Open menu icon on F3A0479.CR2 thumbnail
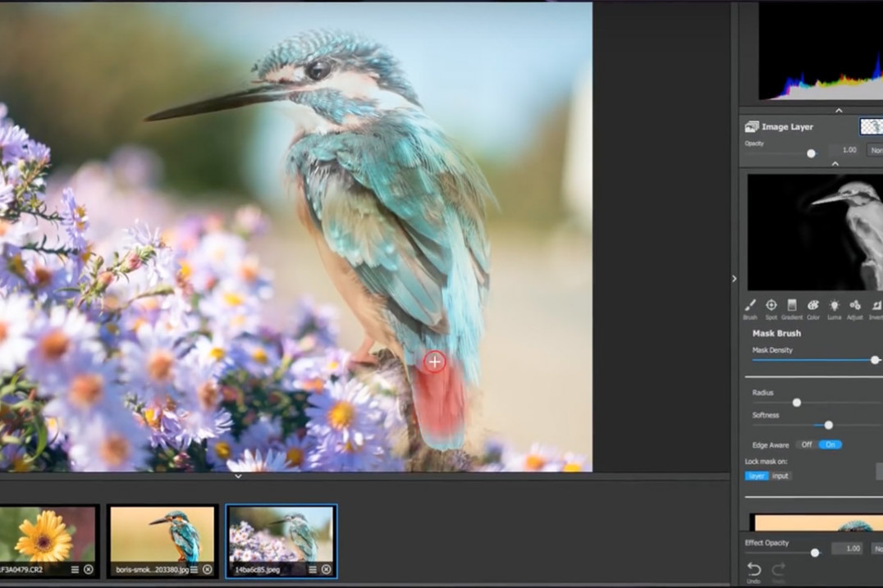883x588 pixels. 75,569
